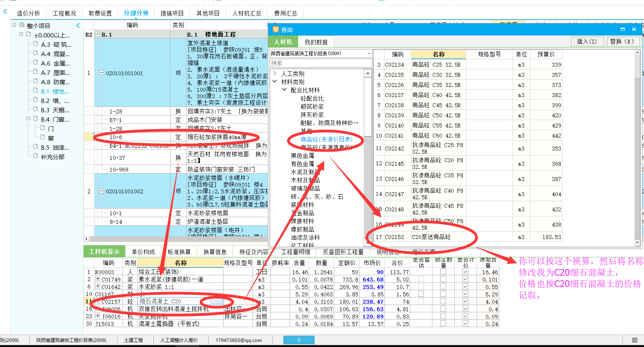Screen dimensions: 644x347
Task: Open the 陕西省建筑装饰工程价目表(2009) dropdown
Action: [x=369, y=54]
